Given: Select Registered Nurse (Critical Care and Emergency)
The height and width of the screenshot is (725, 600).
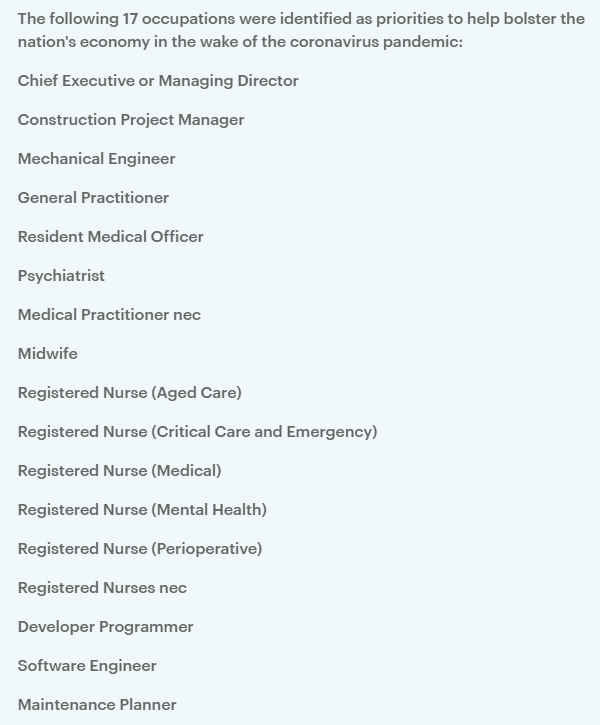Looking at the screenshot, I should (197, 432).
